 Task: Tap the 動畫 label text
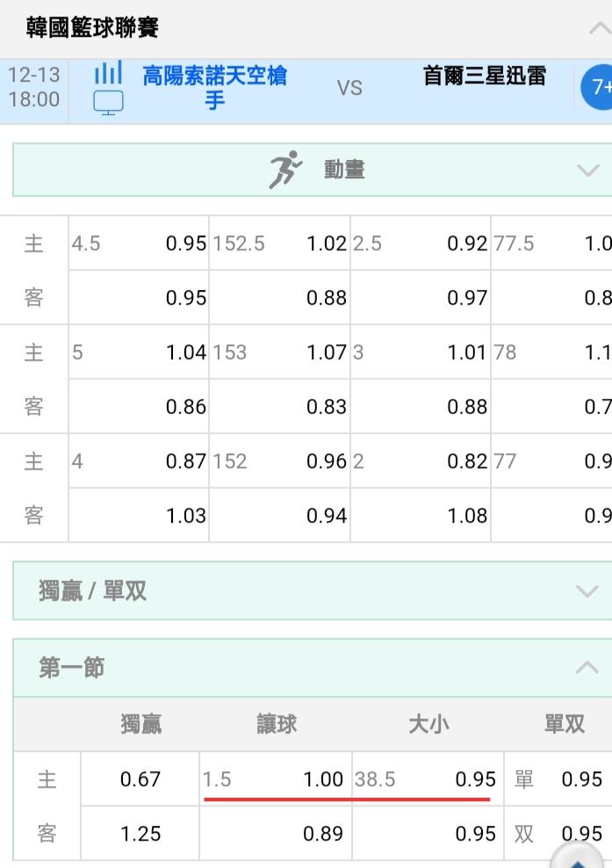coord(344,170)
